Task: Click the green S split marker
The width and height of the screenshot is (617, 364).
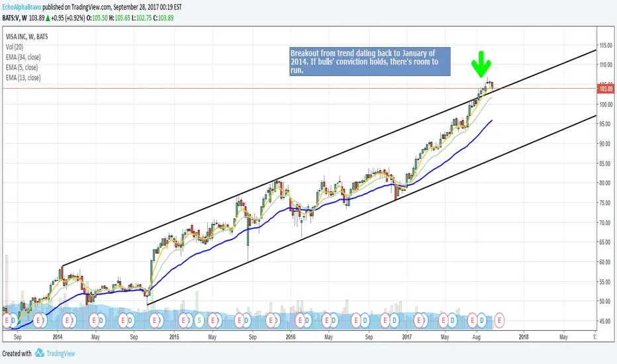Action: coord(199,321)
